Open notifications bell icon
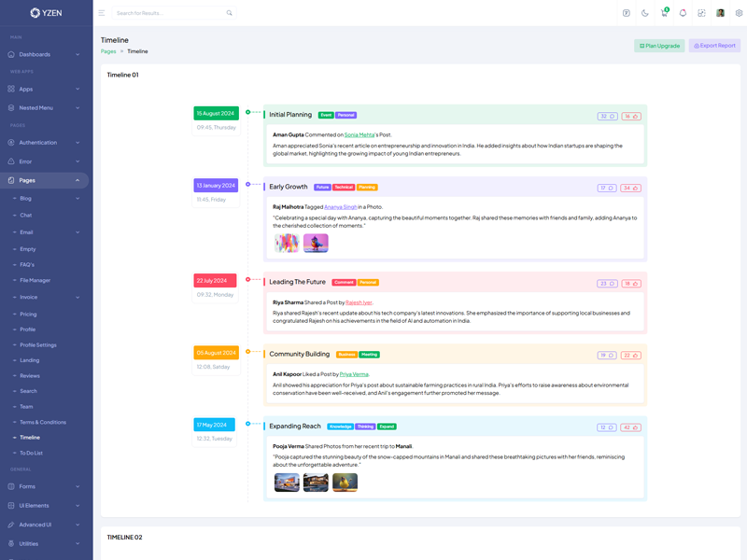This screenshot has width=747, height=560. pyautogui.click(x=683, y=13)
